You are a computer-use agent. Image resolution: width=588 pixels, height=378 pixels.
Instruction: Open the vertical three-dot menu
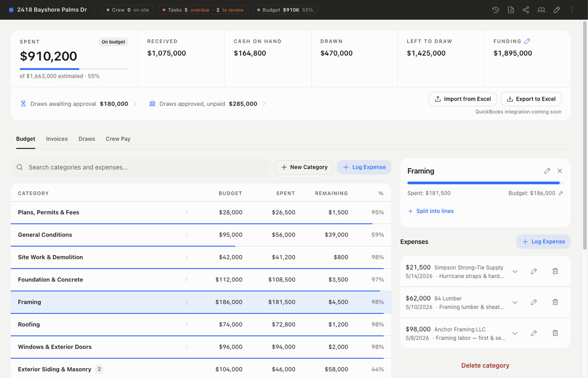click(x=572, y=10)
